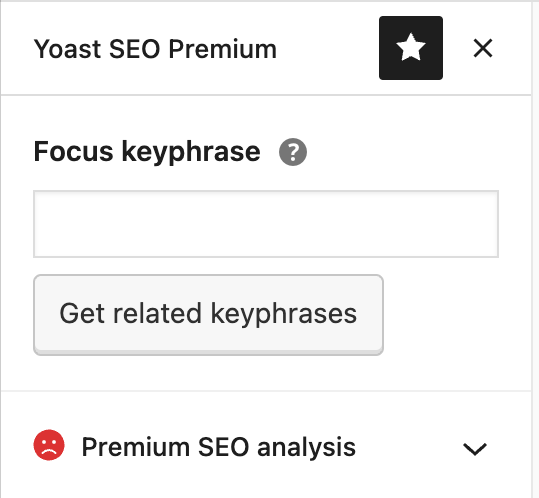Click the Focus keyphrase heading label
The image size is (539, 498).
coord(147,151)
